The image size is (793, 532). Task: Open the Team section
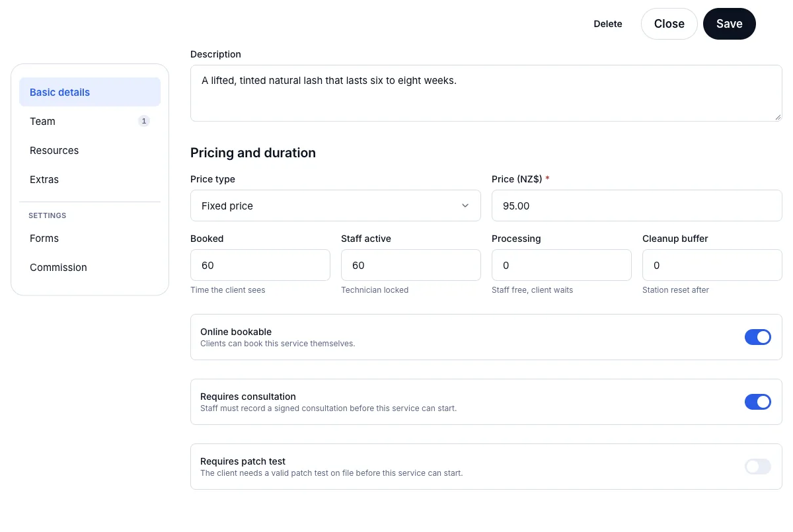click(x=90, y=121)
